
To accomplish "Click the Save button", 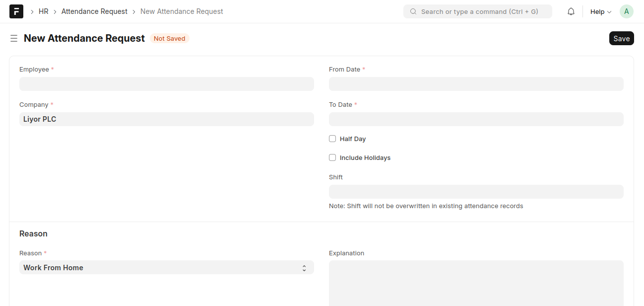I will tap(621, 38).
